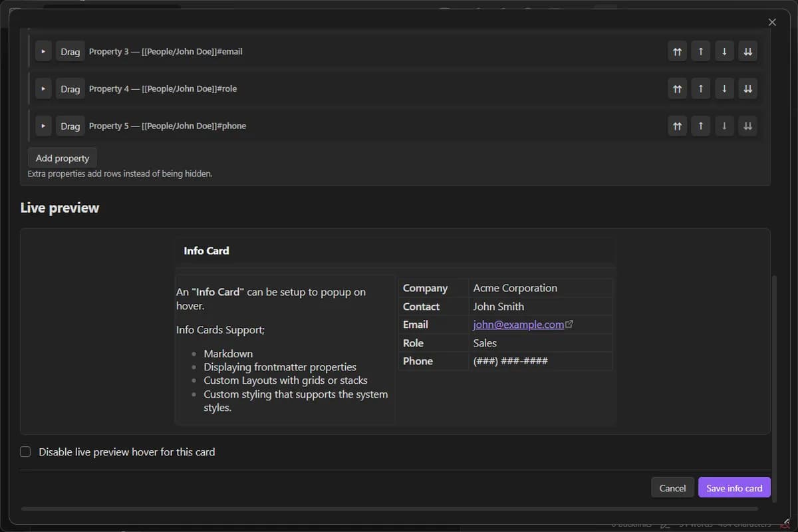798x532 pixels.
Task: Click the Markdown bullet item
Action: coord(228,354)
